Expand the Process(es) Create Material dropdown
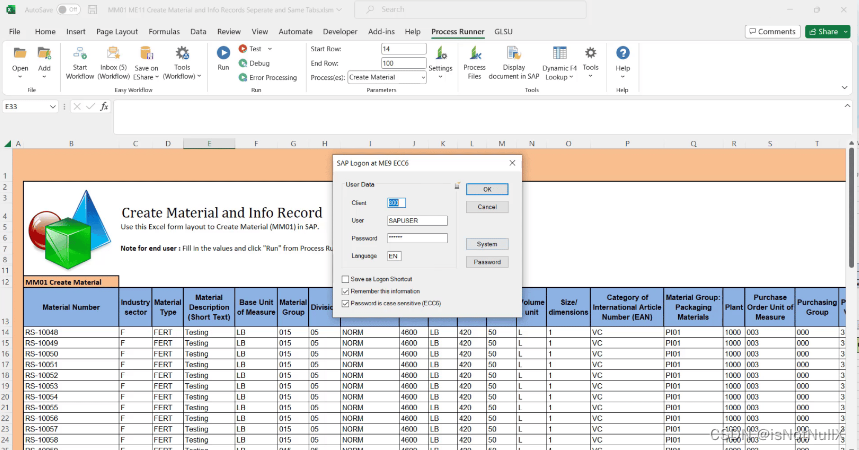 tap(422, 77)
